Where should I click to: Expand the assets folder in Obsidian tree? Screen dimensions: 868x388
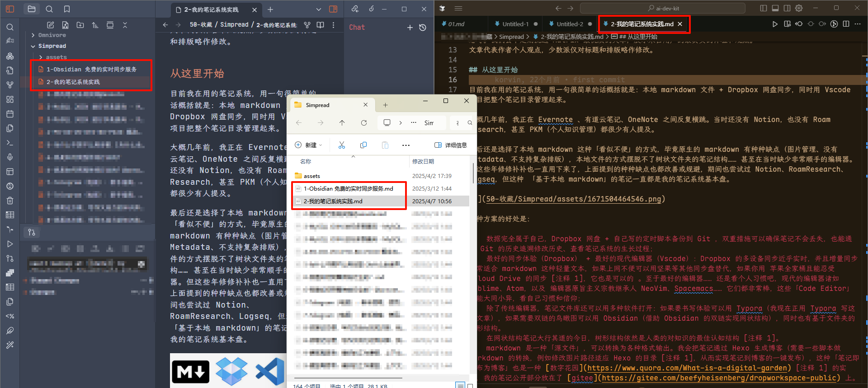56,57
